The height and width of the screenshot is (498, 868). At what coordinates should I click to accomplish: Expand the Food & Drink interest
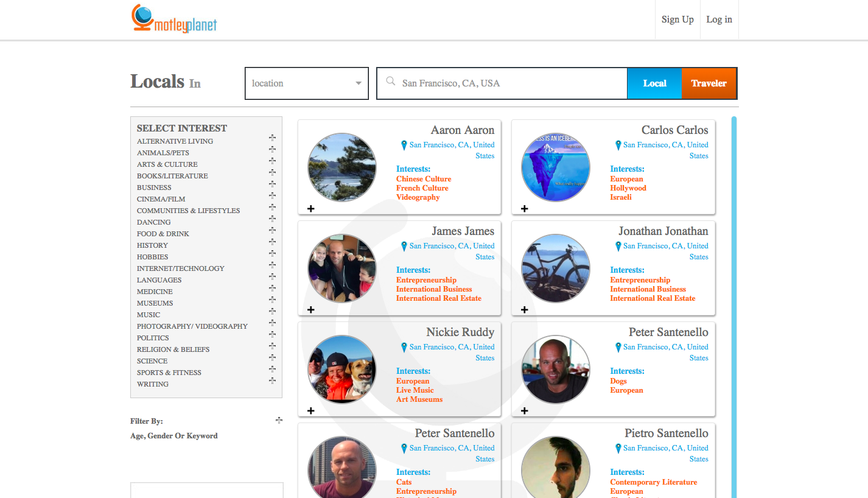pyautogui.click(x=272, y=230)
